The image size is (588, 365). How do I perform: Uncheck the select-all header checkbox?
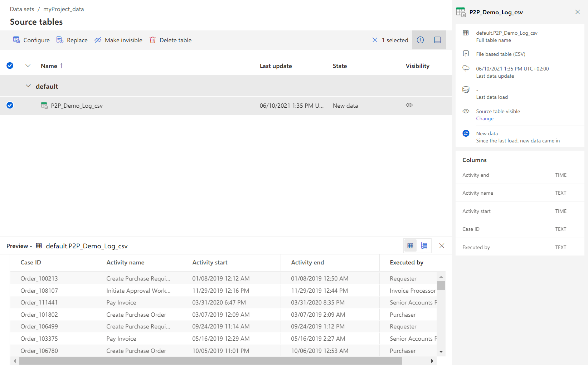point(10,65)
